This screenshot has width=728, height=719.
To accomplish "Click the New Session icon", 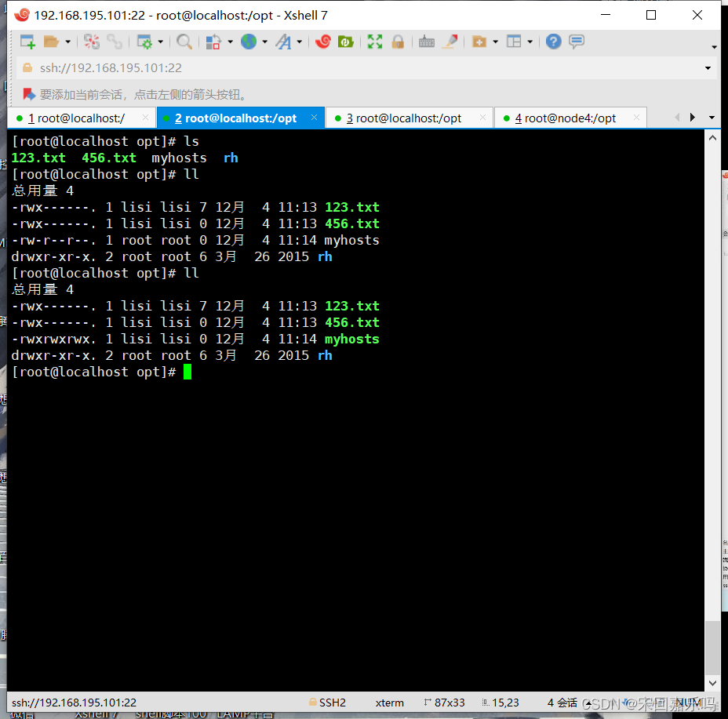I will coord(27,42).
